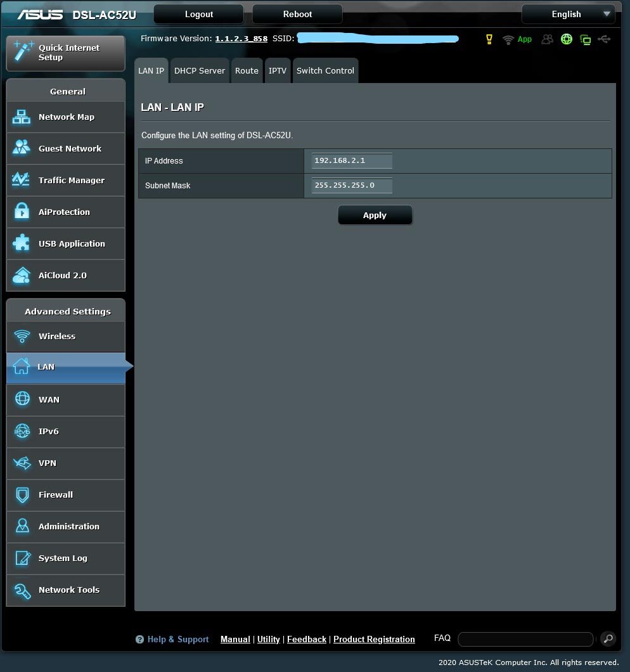
Task: Click the Reboot button
Action: click(297, 14)
